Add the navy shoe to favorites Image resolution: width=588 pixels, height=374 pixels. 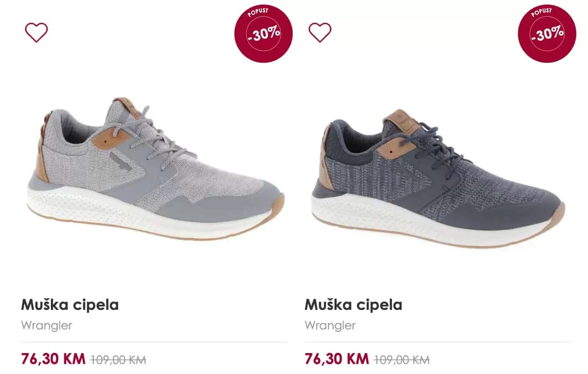click(x=320, y=32)
